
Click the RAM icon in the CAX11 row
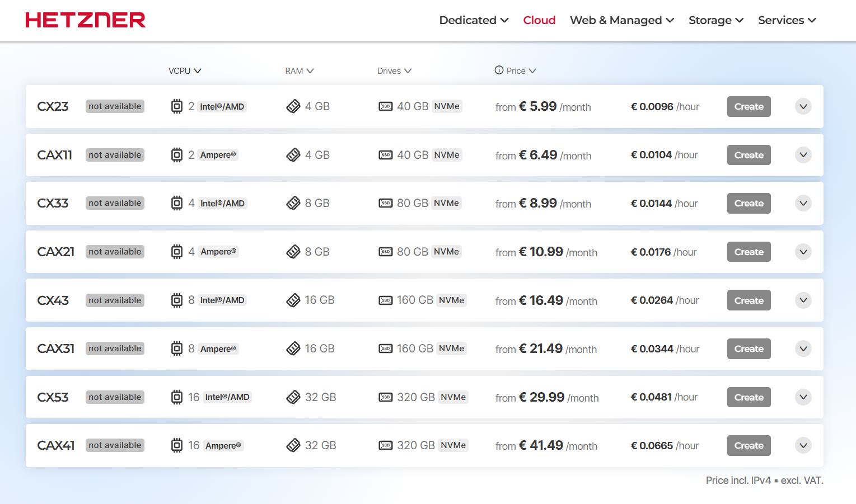coord(293,155)
